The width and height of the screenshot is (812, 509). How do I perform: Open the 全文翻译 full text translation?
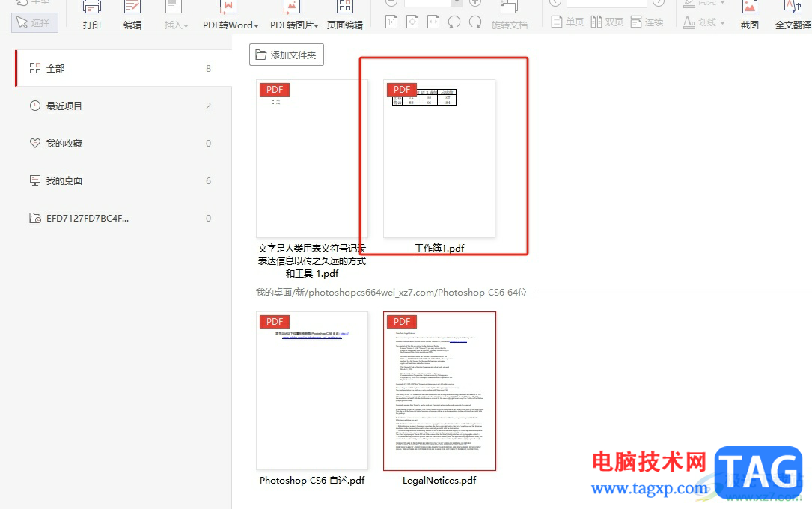tap(793, 16)
